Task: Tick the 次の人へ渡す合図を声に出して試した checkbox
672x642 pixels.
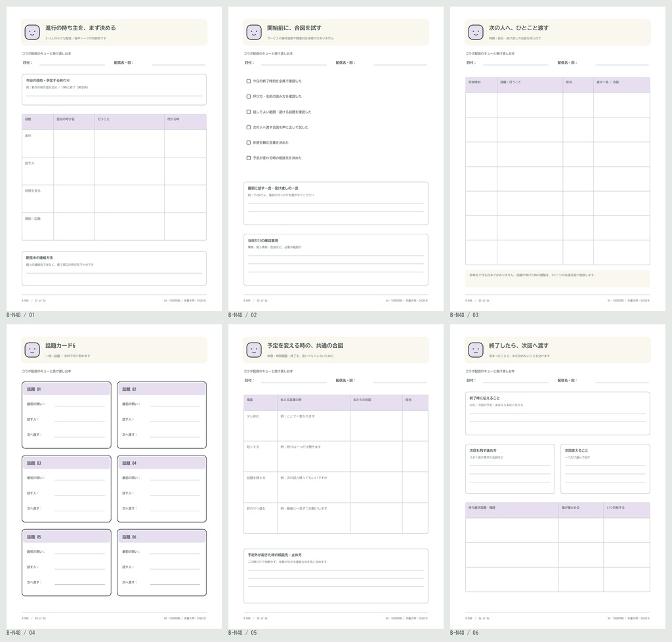Action: pos(249,127)
